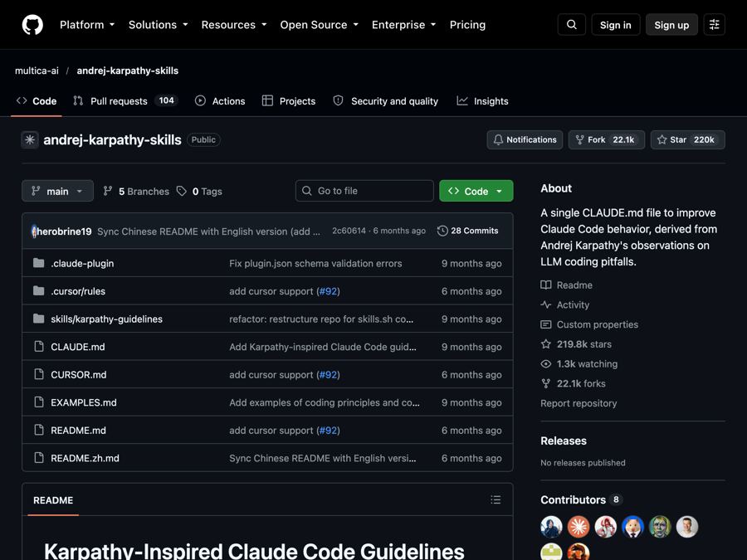The height and width of the screenshot is (560, 747).
Task: Click the herobrine19 author avatar
Action: pyautogui.click(x=34, y=231)
